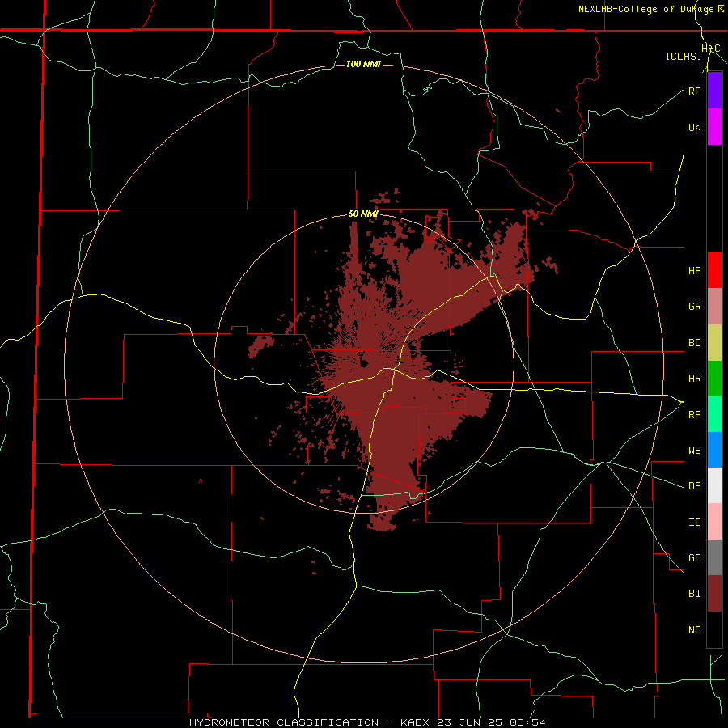Select the BD yellow legend swatch
The width and height of the screenshot is (728, 728).
714,343
